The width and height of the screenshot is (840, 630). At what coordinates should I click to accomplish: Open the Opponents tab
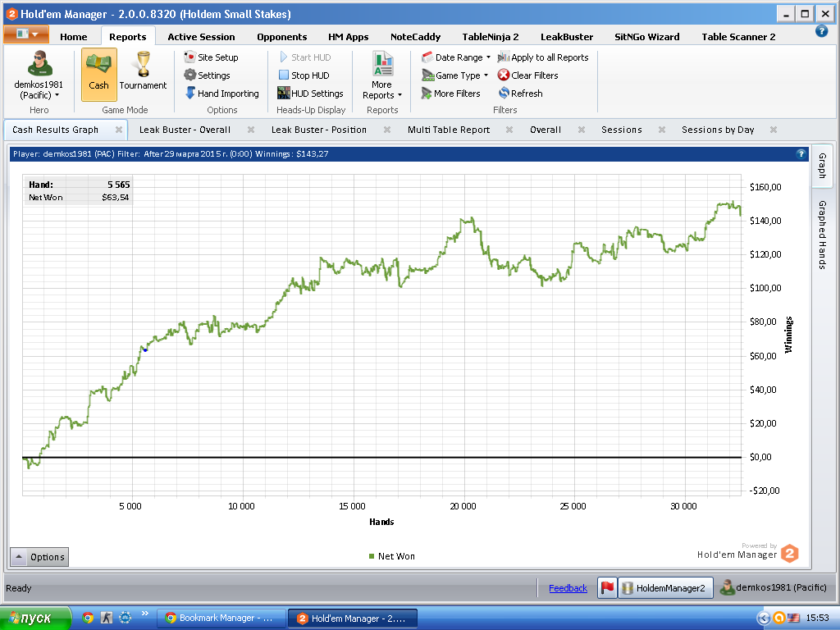click(282, 37)
